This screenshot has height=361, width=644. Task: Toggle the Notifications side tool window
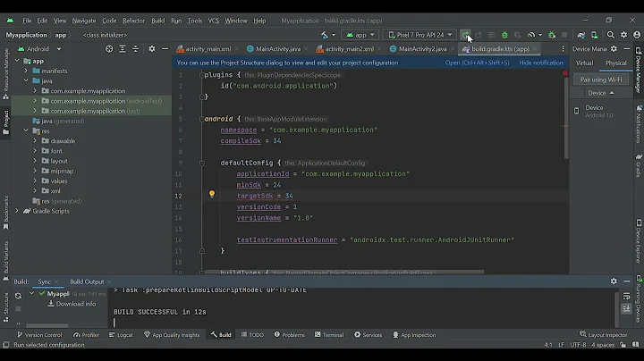(639, 124)
